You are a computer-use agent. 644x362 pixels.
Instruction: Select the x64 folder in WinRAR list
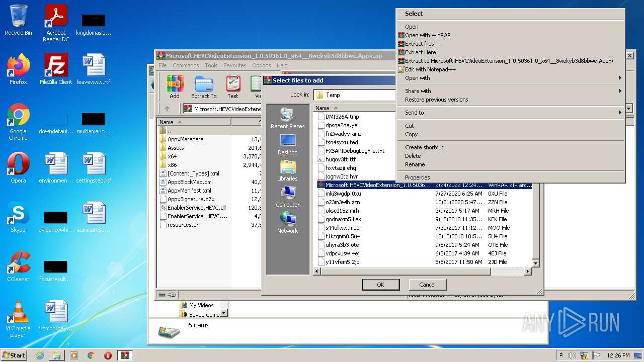click(172, 156)
